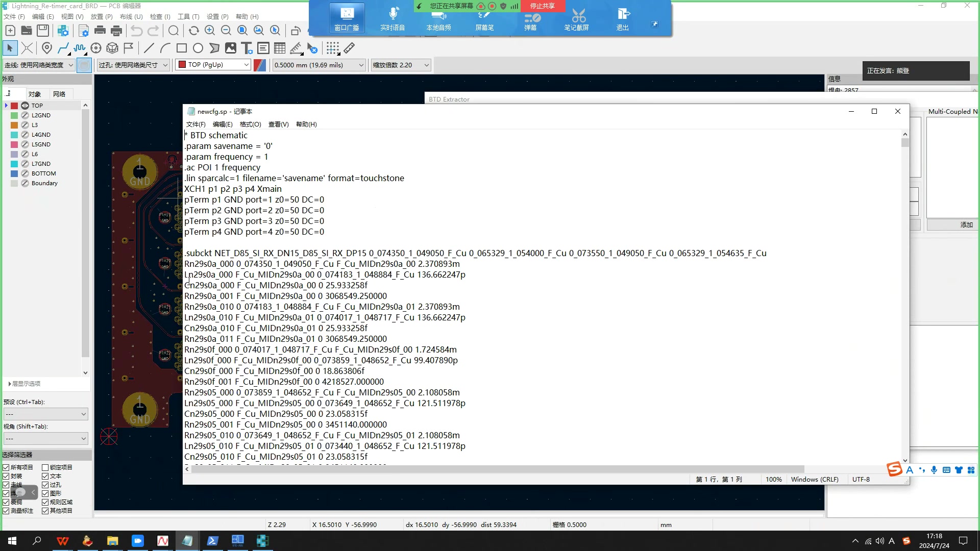
Task: Toggle the 走线 checkbox filter
Action: 6,484
